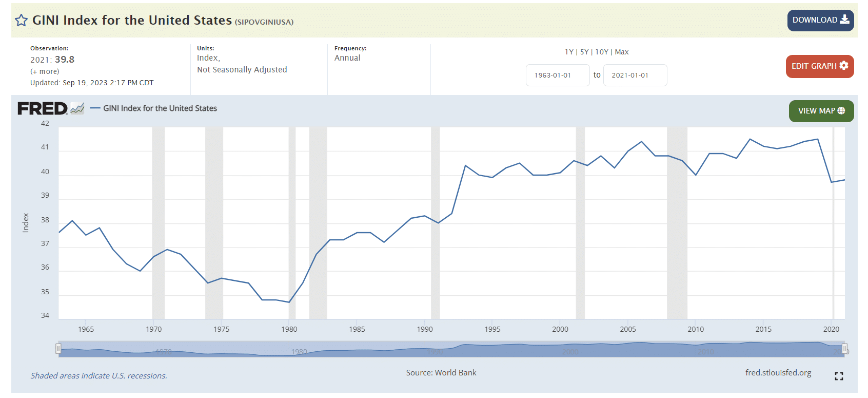Screen dimensions: 868x398
Task: Select the 1Y time range
Action: (x=569, y=52)
